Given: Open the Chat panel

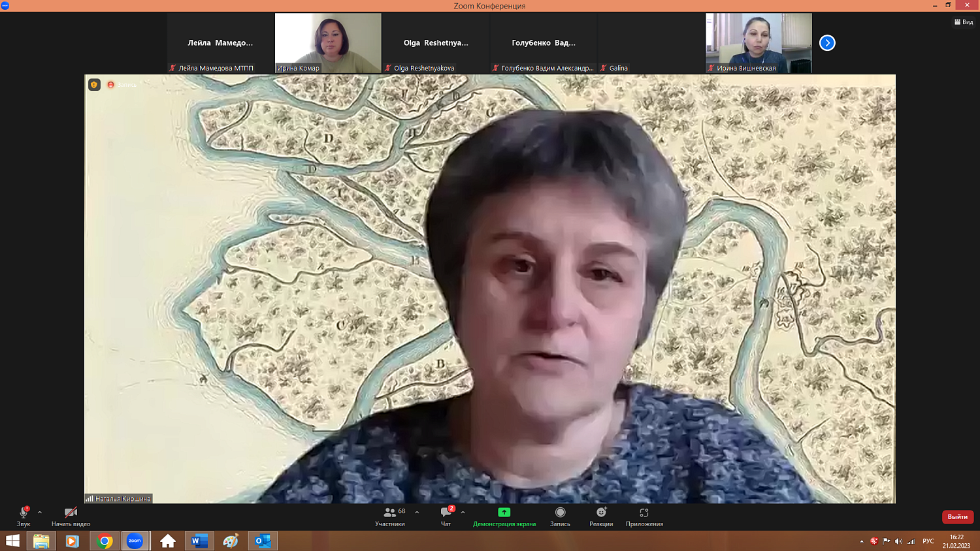Looking at the screenshot, I should click(x=446, y=516).
